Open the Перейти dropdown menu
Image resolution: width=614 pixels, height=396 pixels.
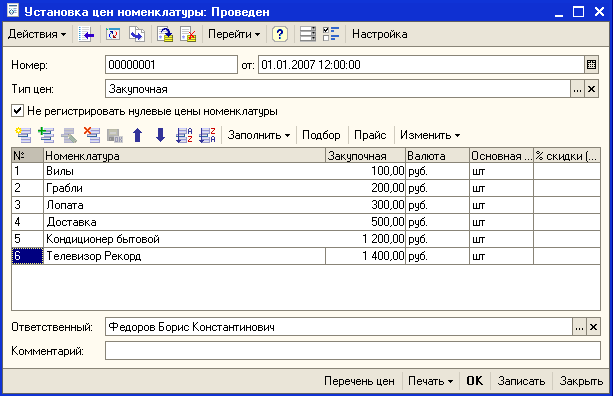(x=234, y=34)
